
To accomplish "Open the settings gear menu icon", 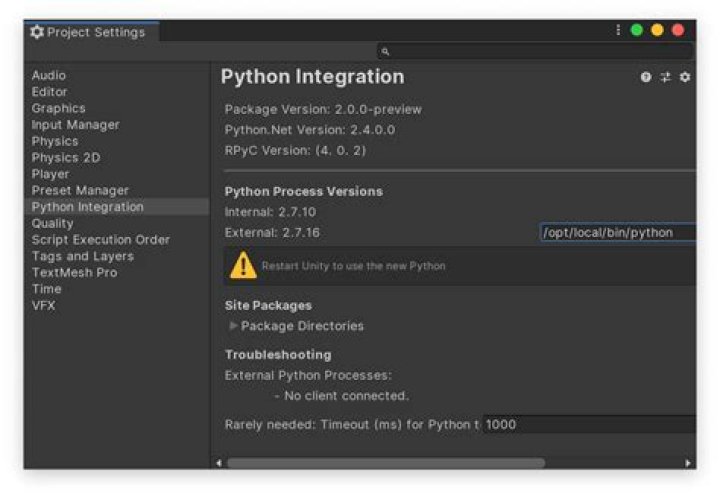I will (x=685, y=78).
